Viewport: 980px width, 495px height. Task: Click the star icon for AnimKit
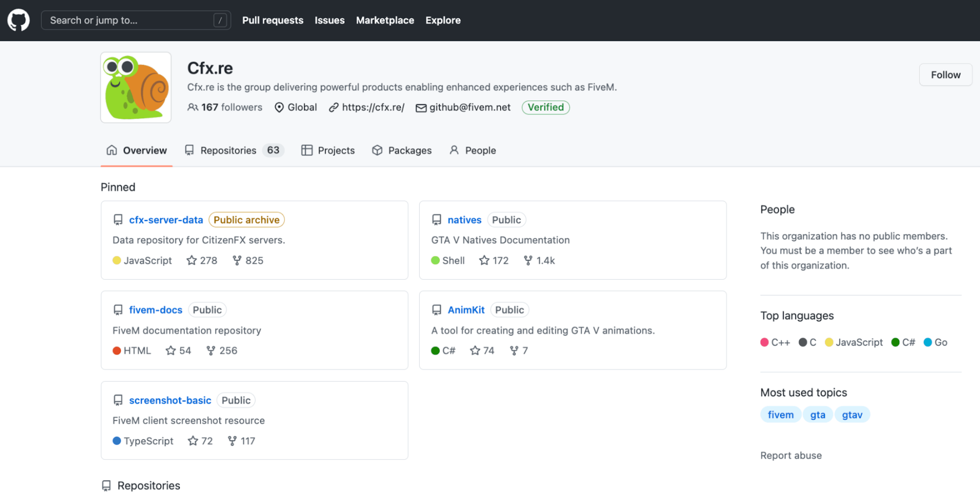pyautogui.click(x=475, y=350)
